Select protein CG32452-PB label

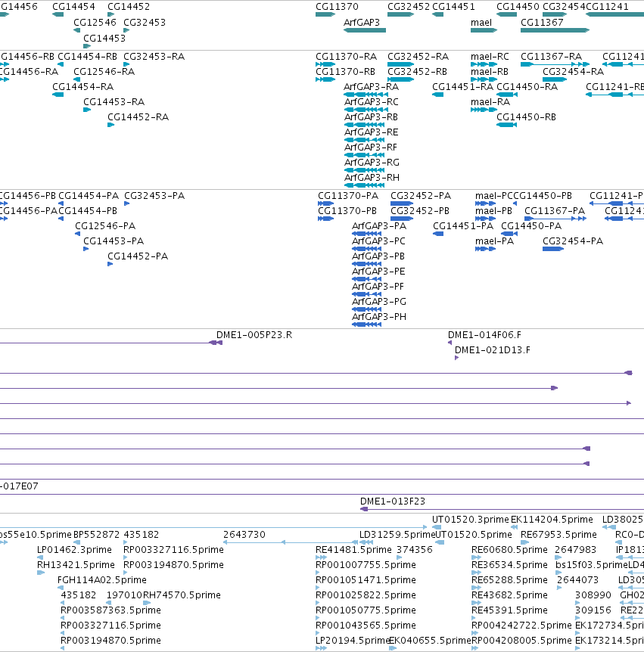420,211
